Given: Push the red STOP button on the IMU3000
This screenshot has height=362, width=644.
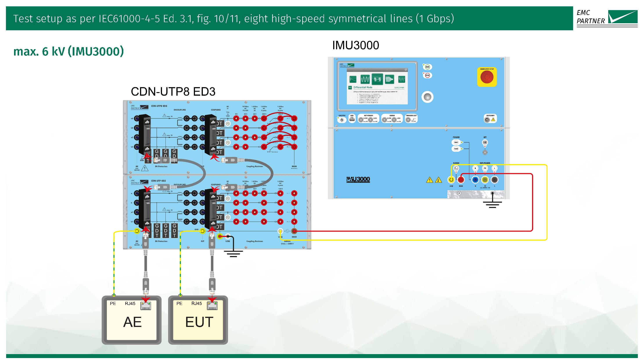Looking at the screenshot, I should [x=427, y=75].
